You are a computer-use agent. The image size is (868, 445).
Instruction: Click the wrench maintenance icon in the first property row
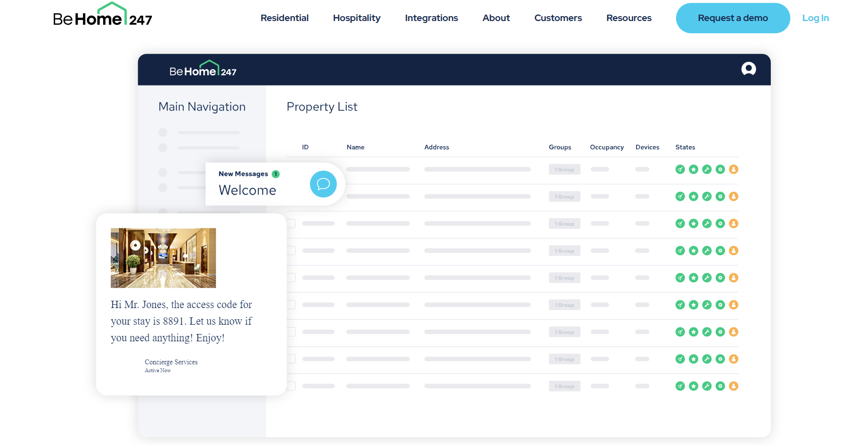pos(707,169)
